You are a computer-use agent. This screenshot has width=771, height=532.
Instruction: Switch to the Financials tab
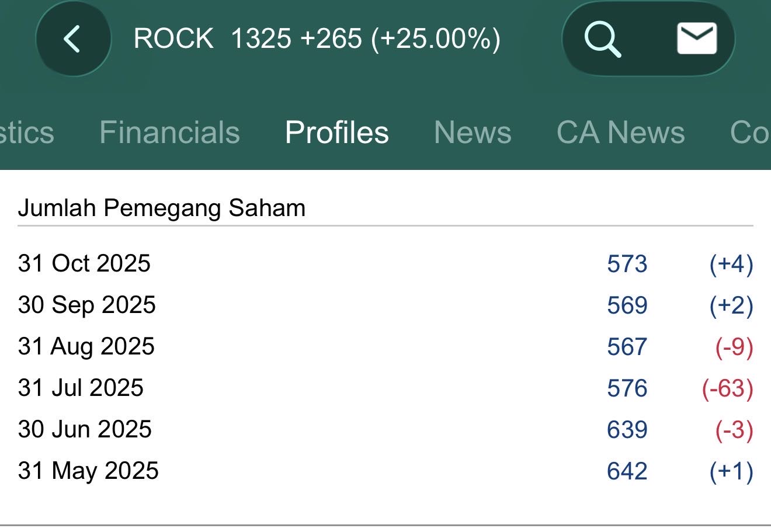coord(169,132)
